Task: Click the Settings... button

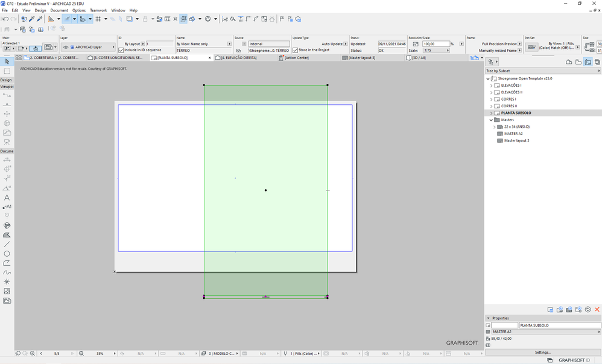Action: [x=542, y=353]
